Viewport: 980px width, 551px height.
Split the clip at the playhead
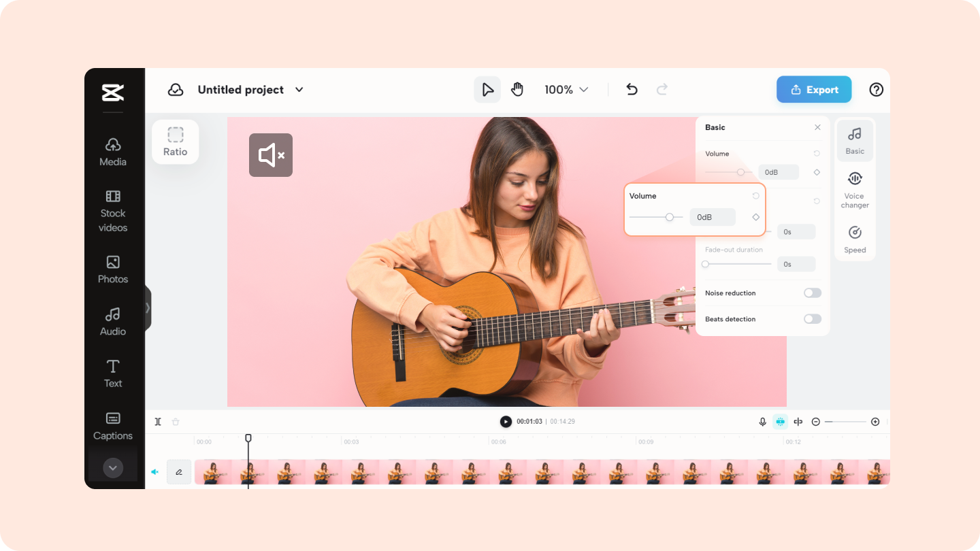pyautogui.click(x=158, y=422)
